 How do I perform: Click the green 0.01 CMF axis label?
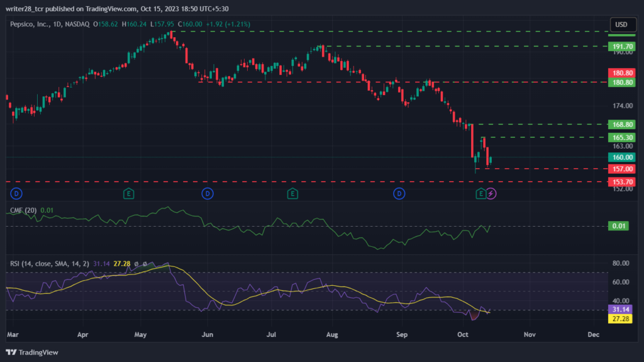click(x=619, y=226)
